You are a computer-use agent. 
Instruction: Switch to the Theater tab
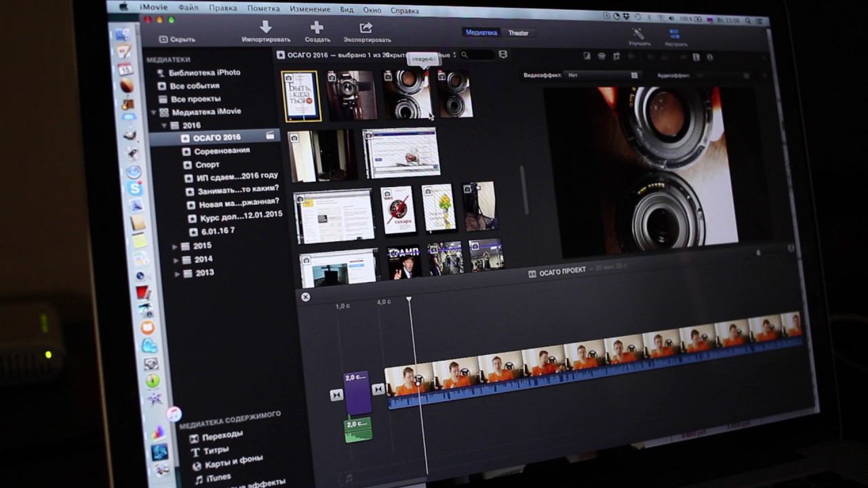pyautogui.click(x=518, y=33)
